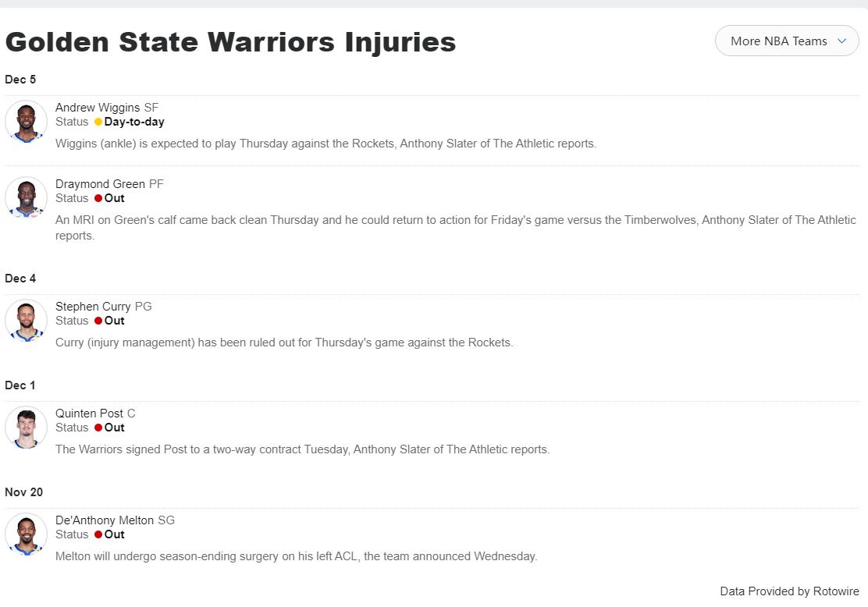Open Draymond Green player link
Image resolution: width=868 pixels, height=607 pixels.
click(100, 184)
